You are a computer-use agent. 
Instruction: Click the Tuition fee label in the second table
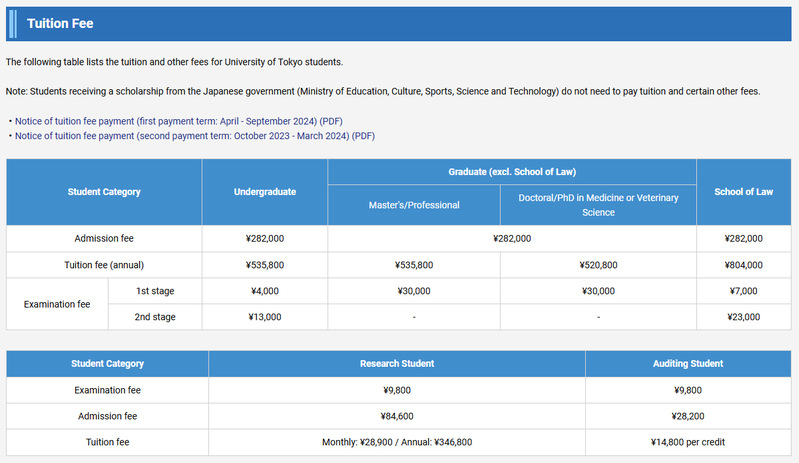pyautogui.click(x=107, y=442)
